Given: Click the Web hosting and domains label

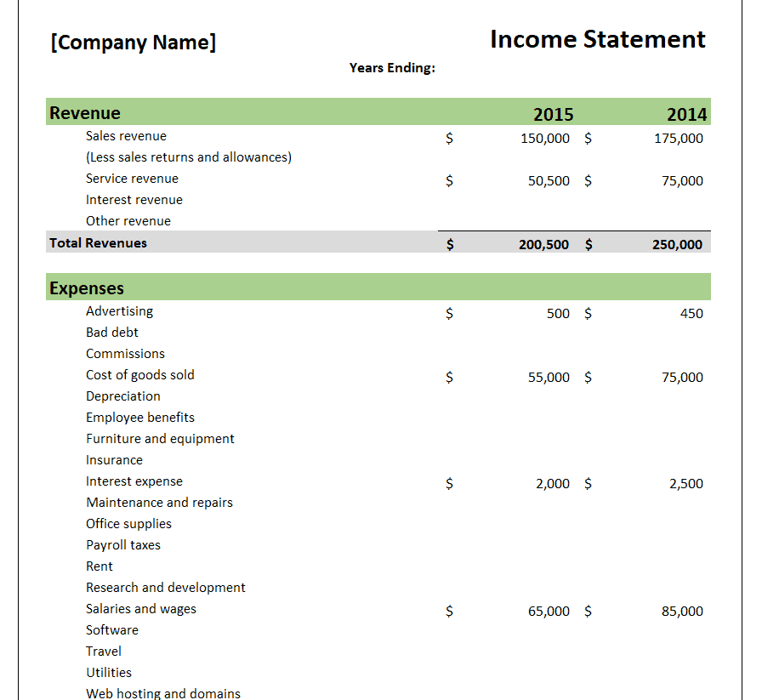Looking at the screenshot, I should click(x=162, y=693).
